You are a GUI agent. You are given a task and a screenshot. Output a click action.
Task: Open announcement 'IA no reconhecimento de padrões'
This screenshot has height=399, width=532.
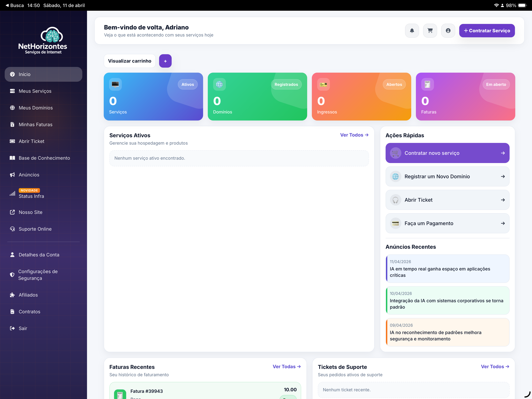pyautogui.click(x=447, y=332)
